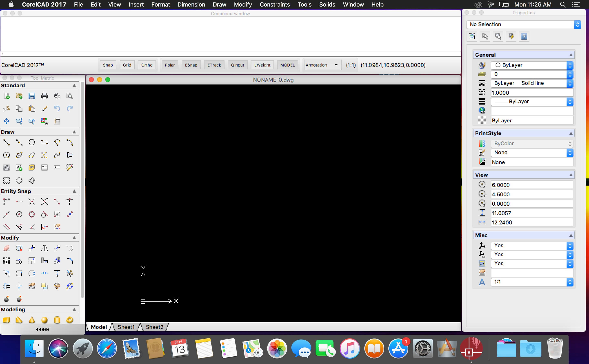This screenshot has width=589, height=364.
Task: Select the Polygon tool in Draw
Action: 32,142
